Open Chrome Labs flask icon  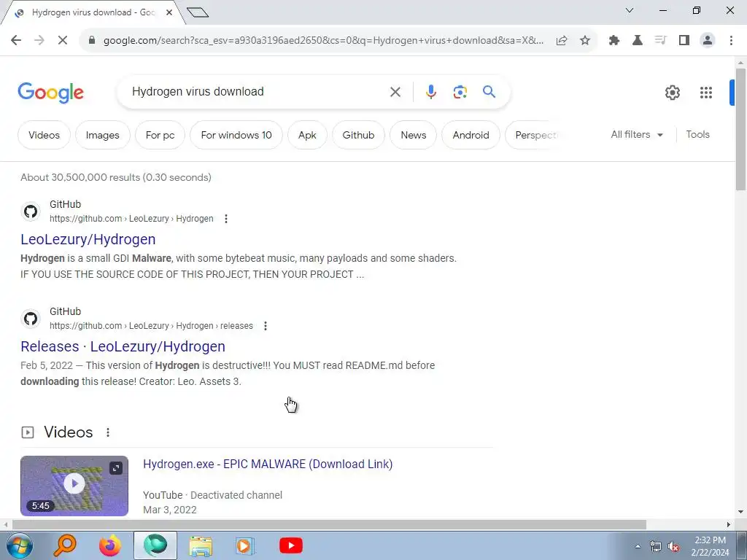point(638,41)
